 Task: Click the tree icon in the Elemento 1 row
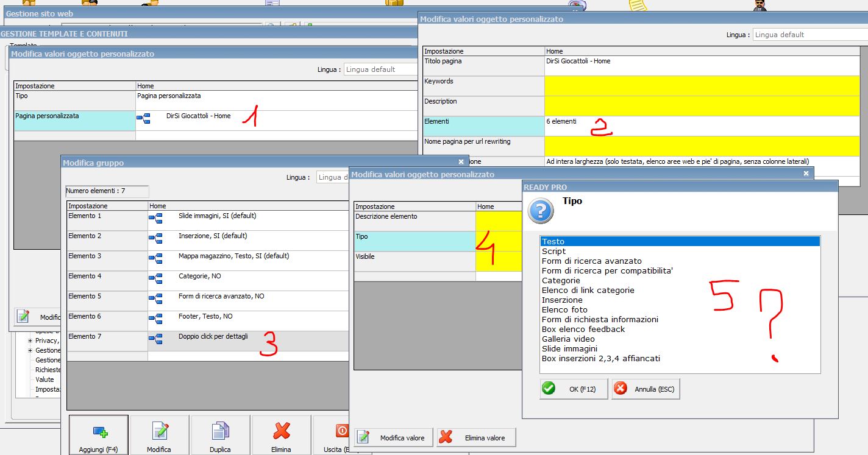tap(155, 218)
